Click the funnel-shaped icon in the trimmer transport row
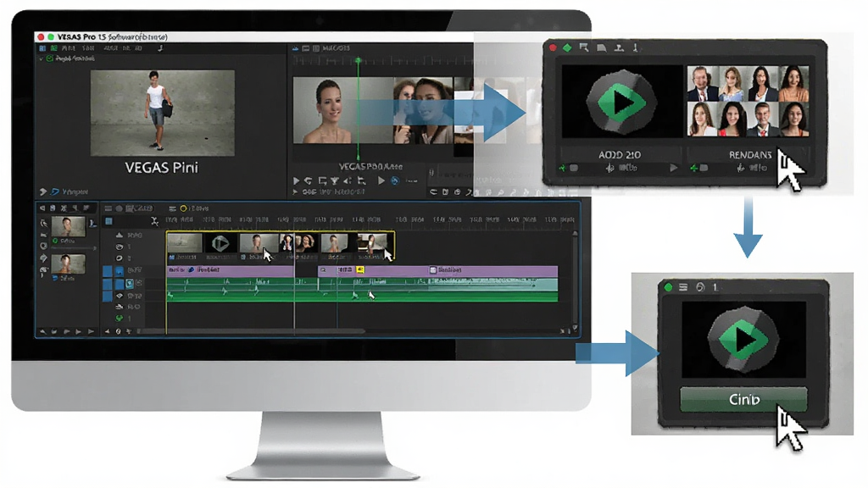 334,181
